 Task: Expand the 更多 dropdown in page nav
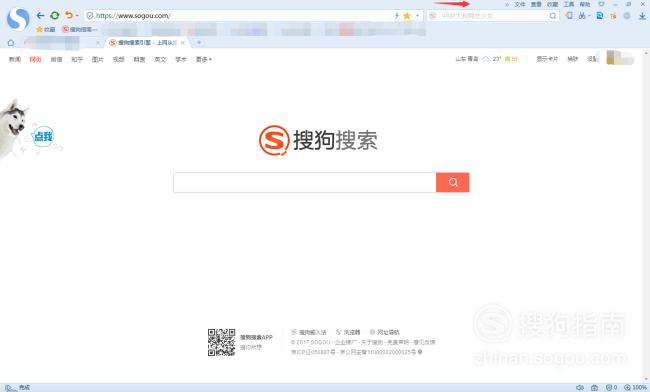pos(204,59)
